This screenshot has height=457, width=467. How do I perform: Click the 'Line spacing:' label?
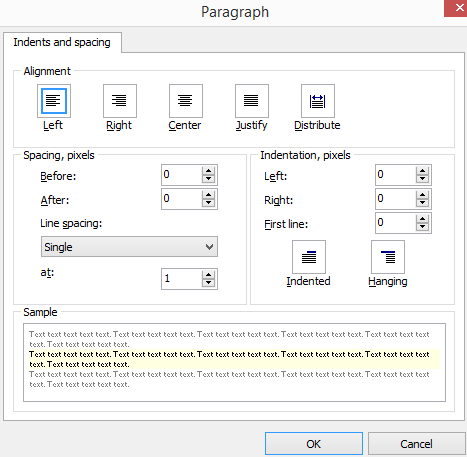pyautogui.click(x=71, y=223)
